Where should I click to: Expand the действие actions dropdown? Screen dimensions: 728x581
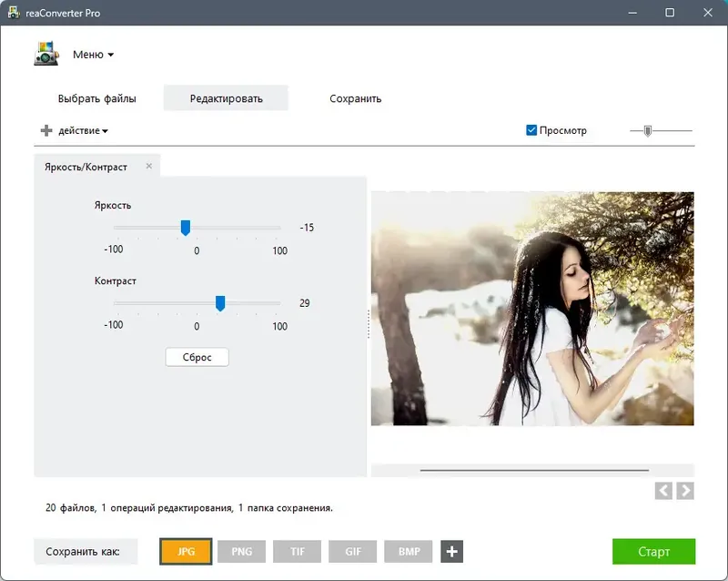(84, 130)
